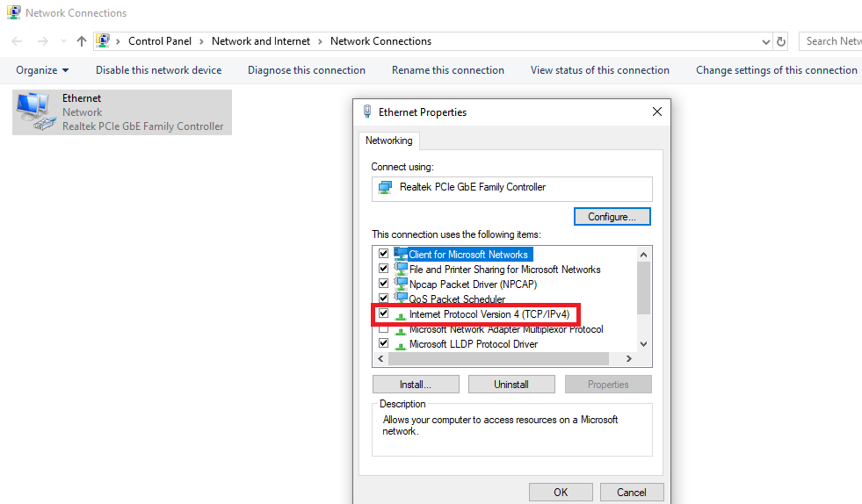Click Client for Microsoft Networks icon

(x=401, y=254)
